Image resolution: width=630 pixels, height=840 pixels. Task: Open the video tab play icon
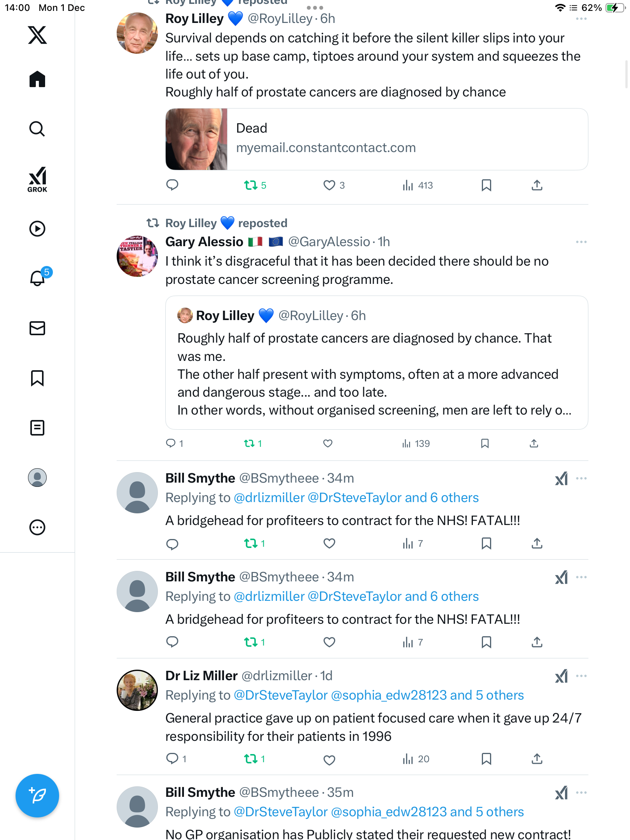[37, 229]
